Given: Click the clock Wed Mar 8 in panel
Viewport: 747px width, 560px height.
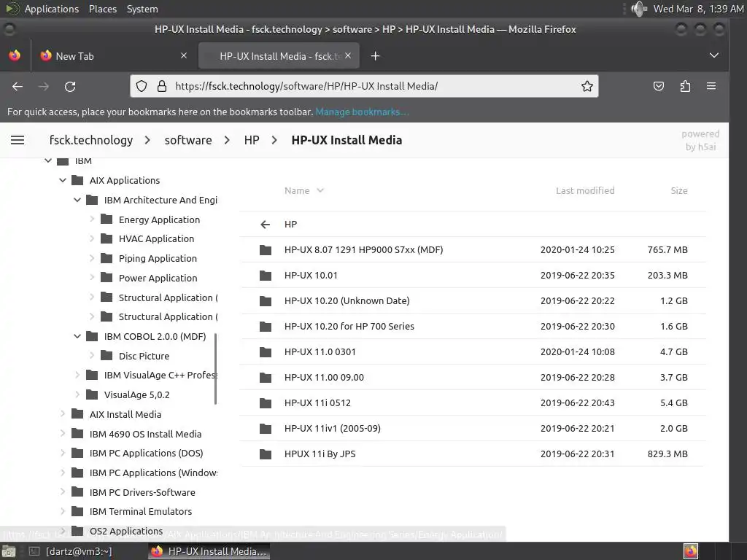Looking at the screenshot, I should coord(698,9).
